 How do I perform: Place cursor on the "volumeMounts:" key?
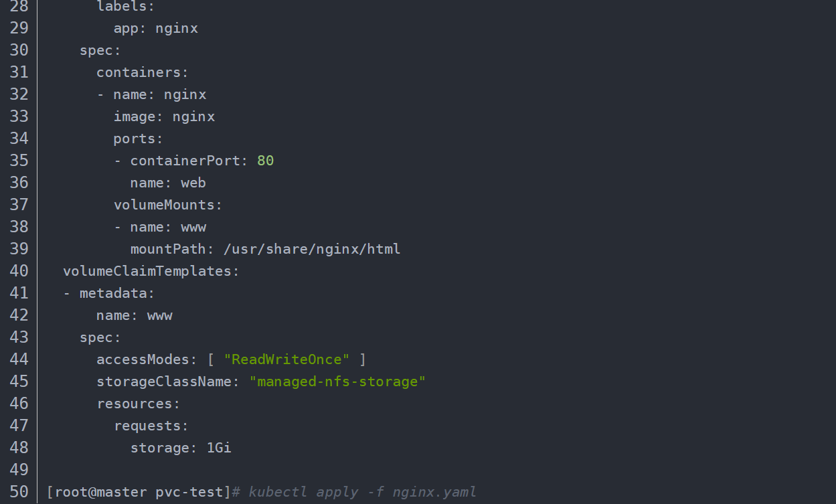[167, 205]
